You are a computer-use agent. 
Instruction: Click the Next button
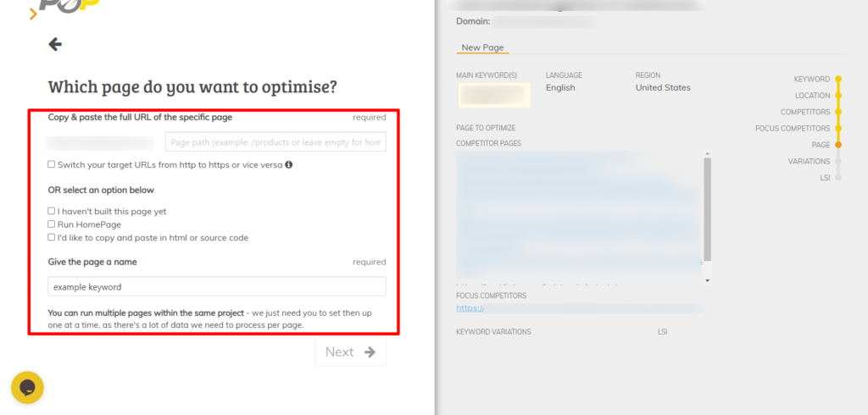click(x=350, y=352)
